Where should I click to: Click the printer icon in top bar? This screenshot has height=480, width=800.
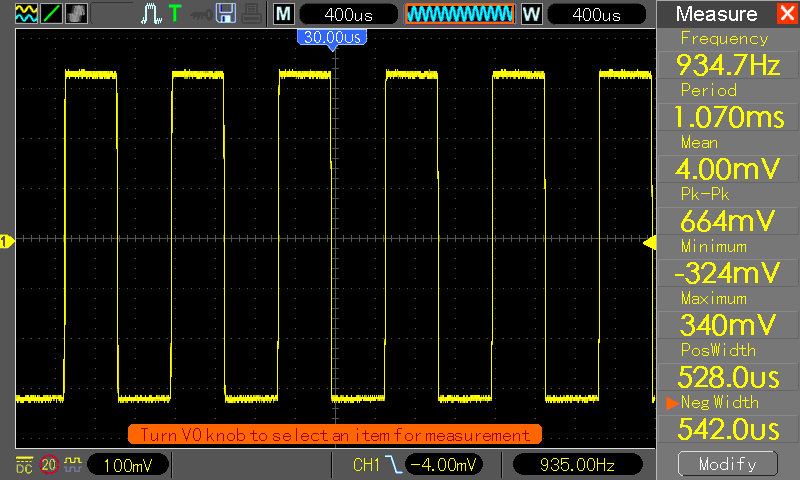251,14
